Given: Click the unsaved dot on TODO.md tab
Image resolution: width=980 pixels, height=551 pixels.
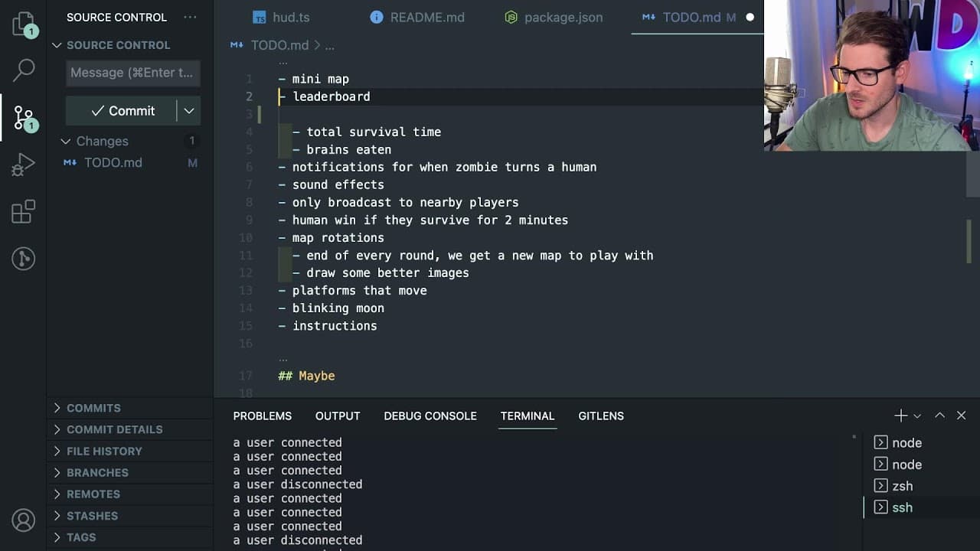Looking at the screenshot, I should point(750,17).
